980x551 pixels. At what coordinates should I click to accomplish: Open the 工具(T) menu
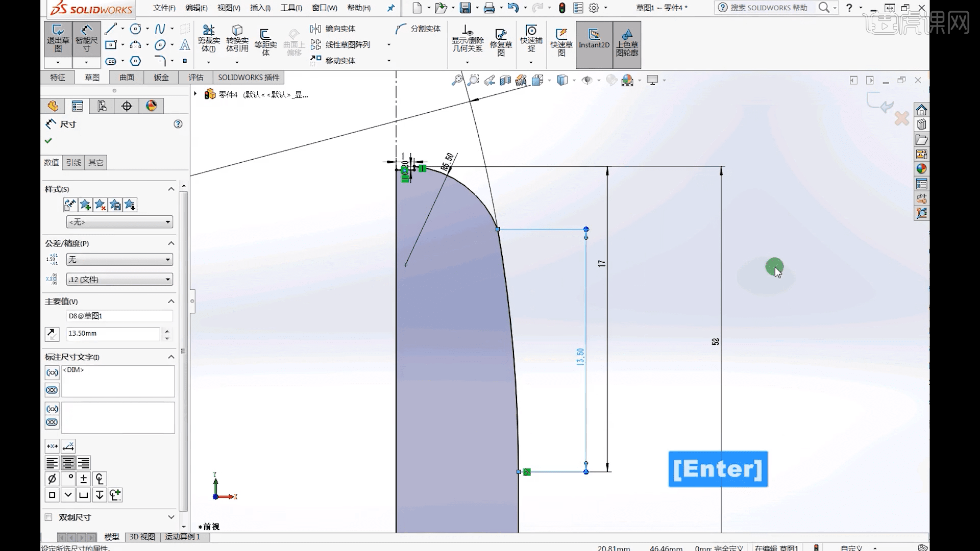[291, 8]
